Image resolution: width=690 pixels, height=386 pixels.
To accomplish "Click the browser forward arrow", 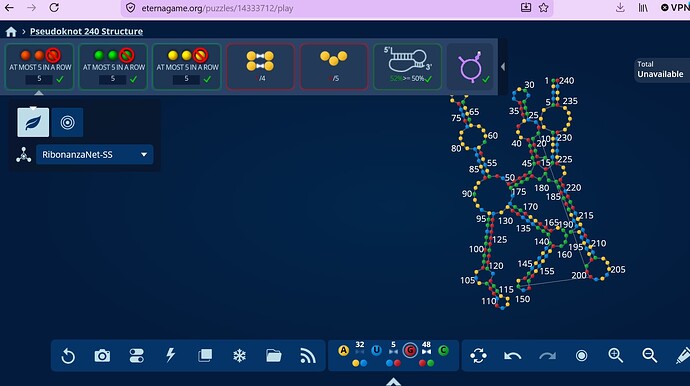I will tap(31, 7).
